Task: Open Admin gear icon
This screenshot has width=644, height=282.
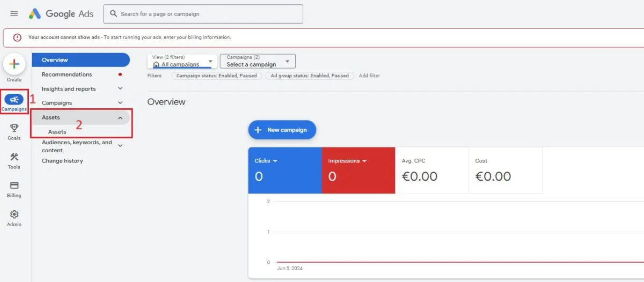Action: pos(14,214)
